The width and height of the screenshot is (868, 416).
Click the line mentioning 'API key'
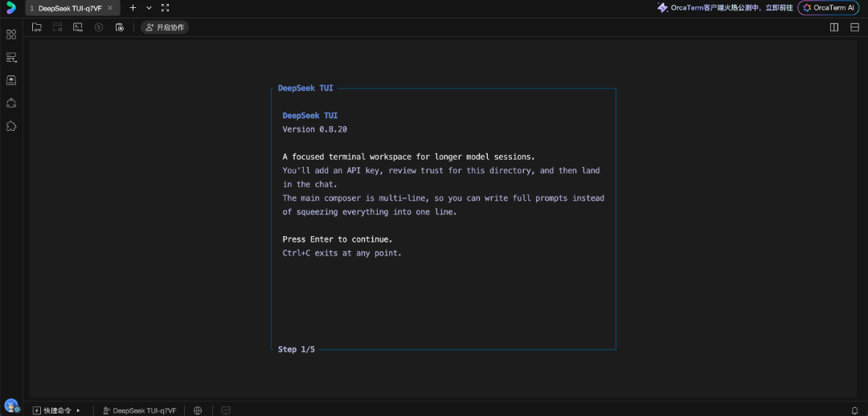coord(441,170)
